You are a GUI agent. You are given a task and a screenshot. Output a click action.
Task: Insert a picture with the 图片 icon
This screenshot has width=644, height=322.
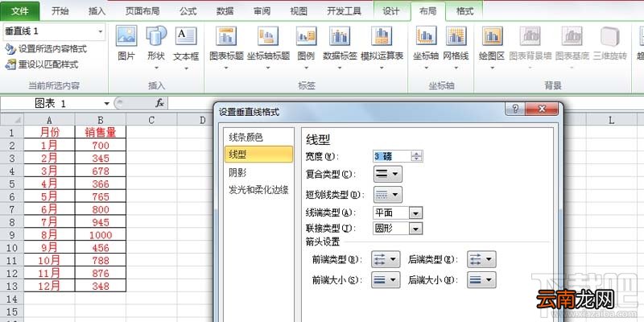(x=126, y=43)
